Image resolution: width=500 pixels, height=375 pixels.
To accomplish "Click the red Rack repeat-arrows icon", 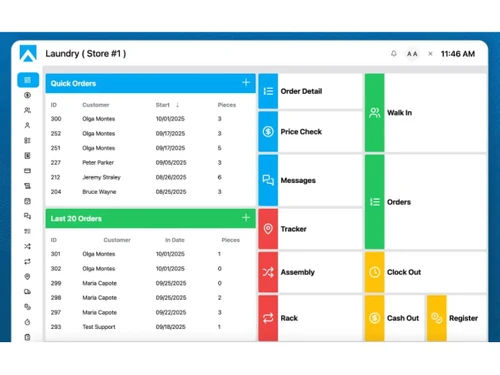I will 268,318.
